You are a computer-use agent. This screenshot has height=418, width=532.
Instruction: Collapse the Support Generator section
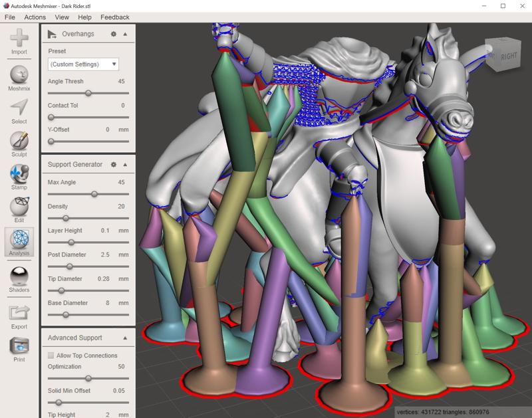click(125, 164)
